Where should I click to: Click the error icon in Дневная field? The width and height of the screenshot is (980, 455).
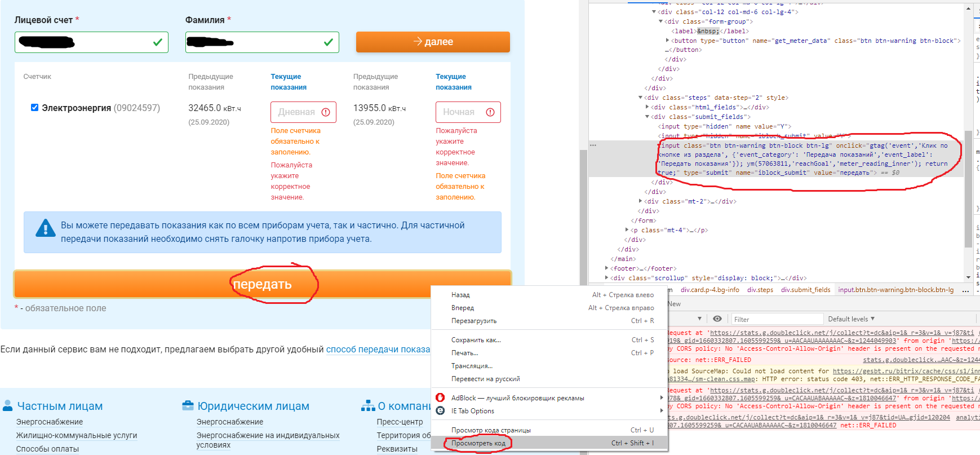326,112
